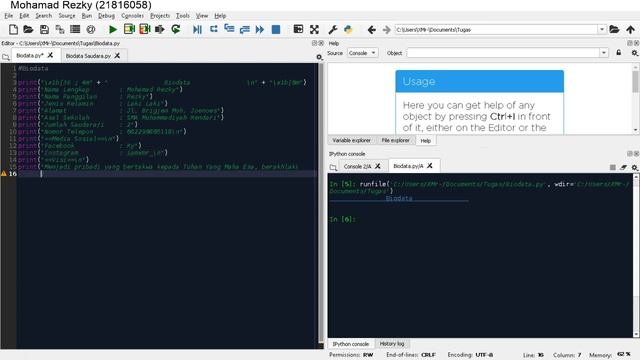The image size is (640, 360).
Task: Toggle fullscreen mode icon
Action: coord(314,29)
